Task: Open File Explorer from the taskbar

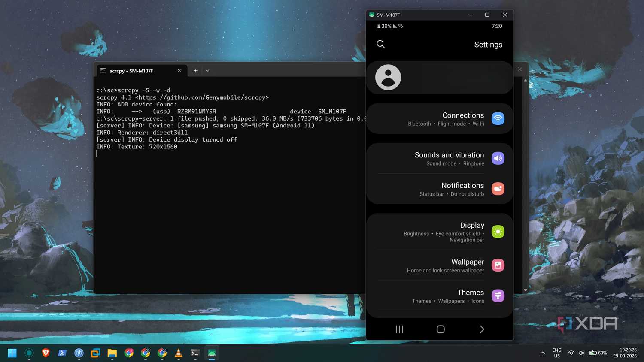Action: coord(112,353)
